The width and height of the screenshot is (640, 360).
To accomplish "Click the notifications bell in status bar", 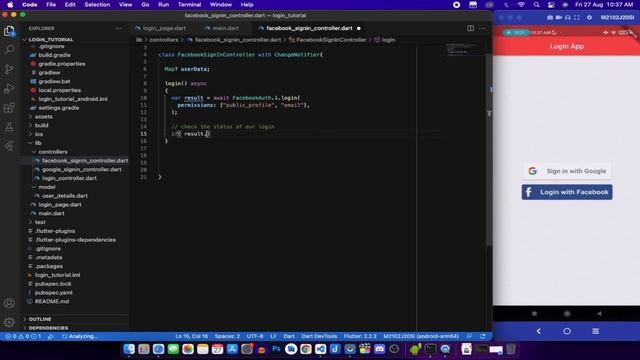I will coord(483,336).
